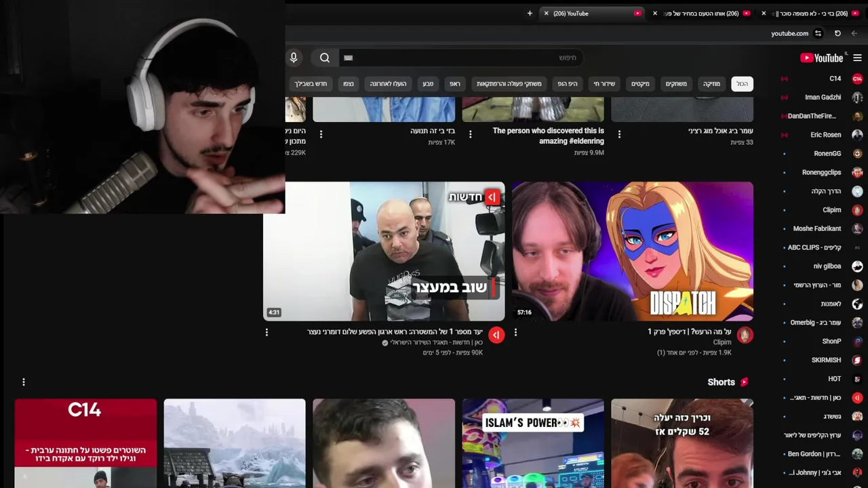Select the שידור חי filter chip
Image resolution: width=868 pixels, height=488 pixels.
tap(604, 84)
